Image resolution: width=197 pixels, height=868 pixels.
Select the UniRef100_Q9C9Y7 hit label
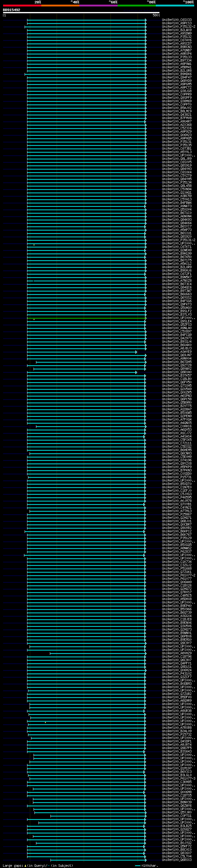[x=177, y=643]
